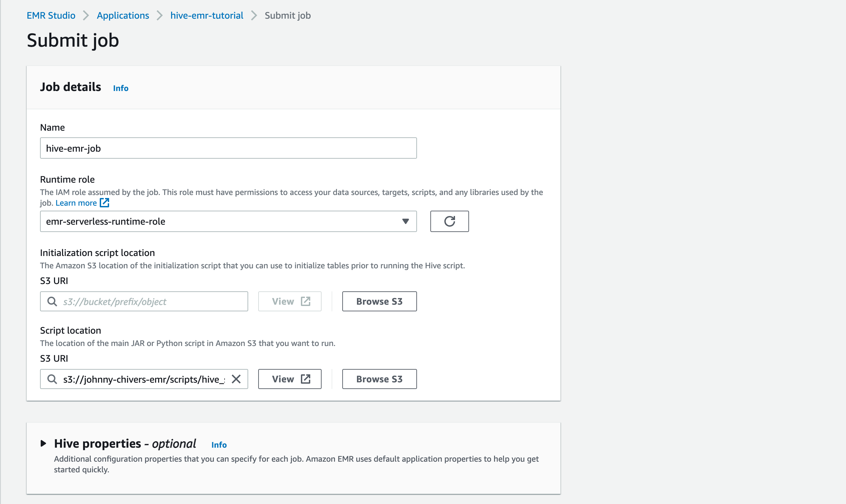Click search icon in script location field
Image resolution: width=846 pixels, height=504 pixels.
[x=52, y=379]
